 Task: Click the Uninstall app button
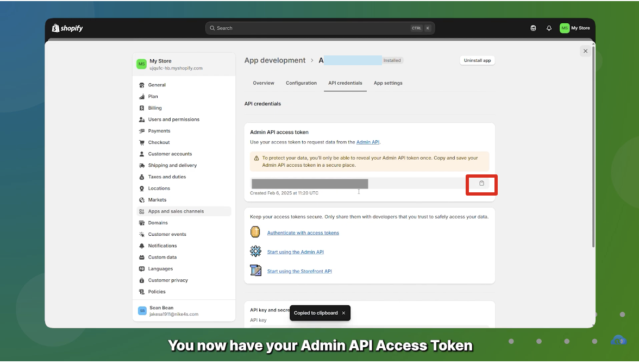[477, 60]
